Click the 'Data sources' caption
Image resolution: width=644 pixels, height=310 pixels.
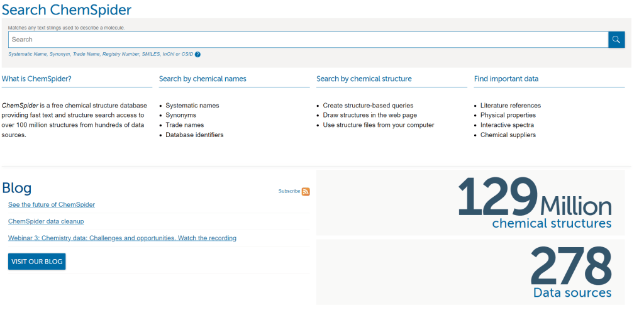tap(572, 292)
